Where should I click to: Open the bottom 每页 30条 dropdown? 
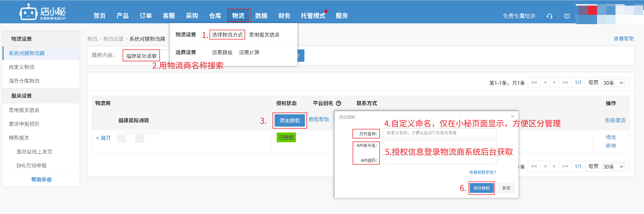pyautogui.click(x=613, y=167)
